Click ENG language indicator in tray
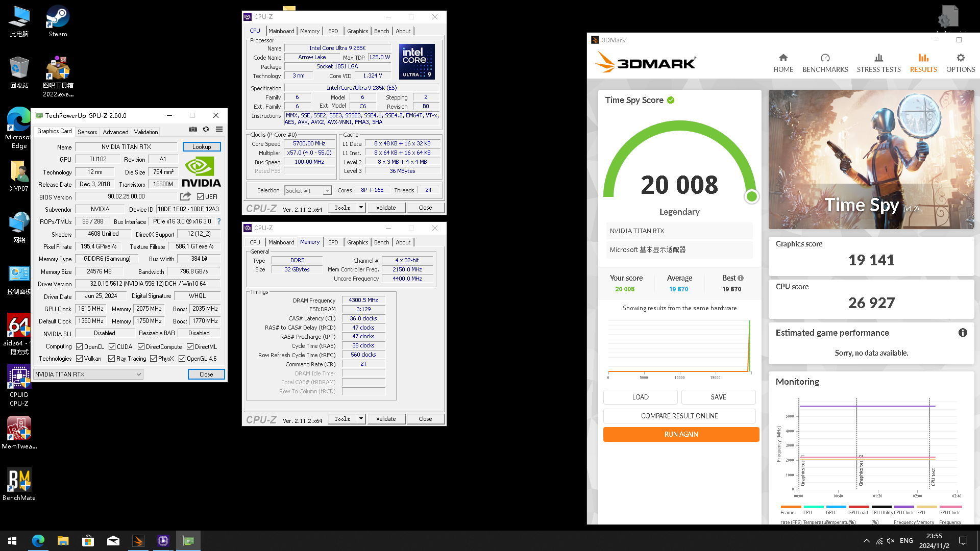Screen dimensions: 980x551 906,541
